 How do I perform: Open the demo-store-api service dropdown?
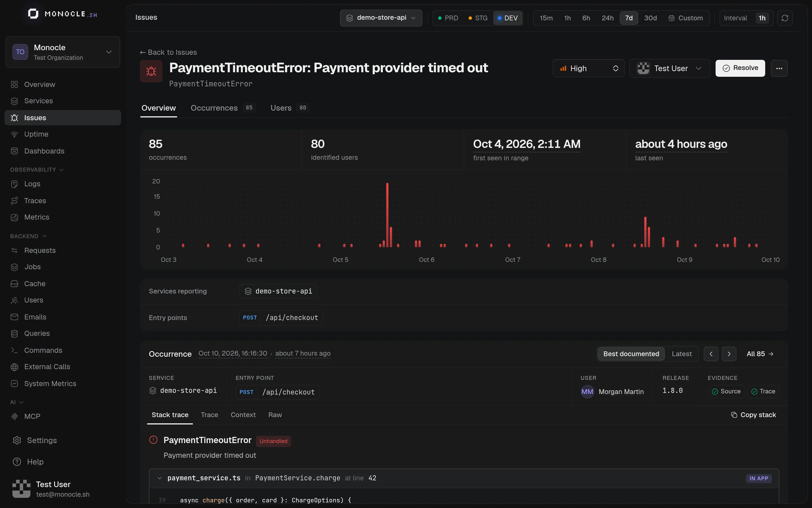(x=381, y=18)
